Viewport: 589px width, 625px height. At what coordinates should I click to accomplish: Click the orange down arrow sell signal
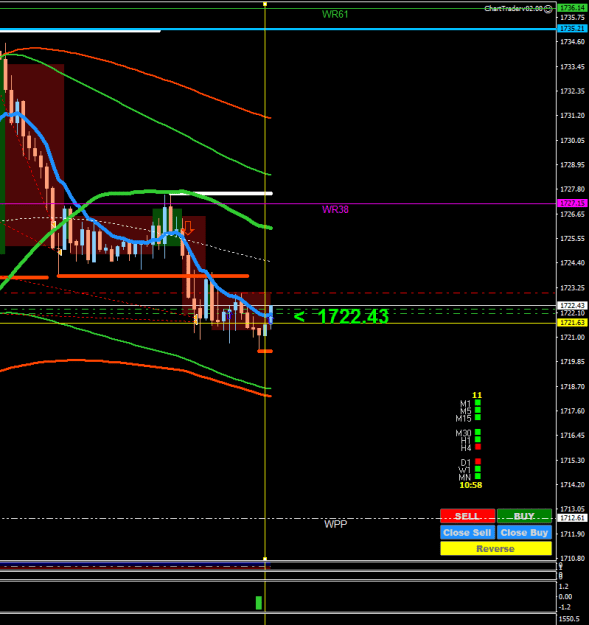[x=188, y=228]
